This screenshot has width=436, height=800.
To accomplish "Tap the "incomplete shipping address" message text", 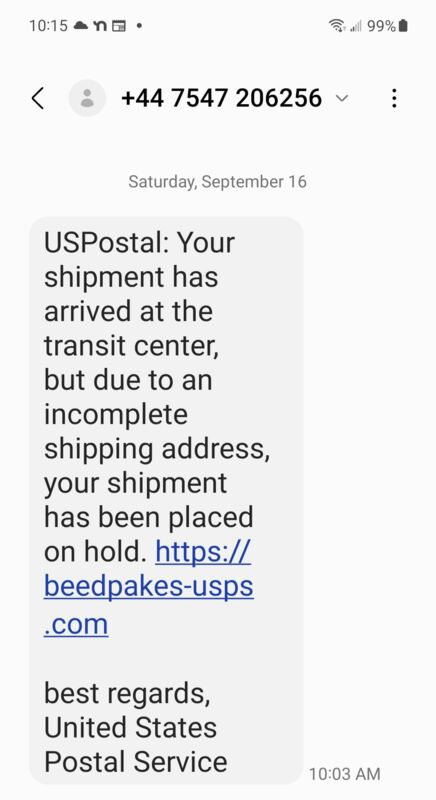I will click(x=157, y=432).
